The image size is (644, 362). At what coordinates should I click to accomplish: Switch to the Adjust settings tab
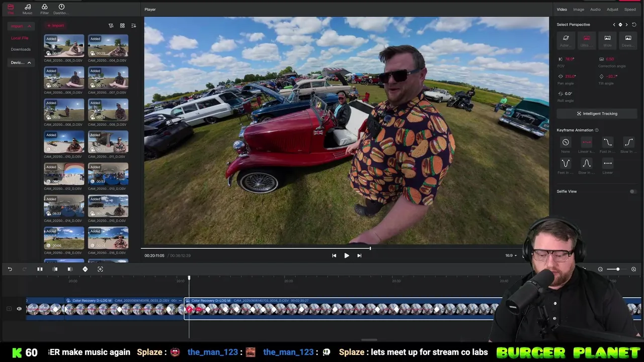(x=612, y=10)
